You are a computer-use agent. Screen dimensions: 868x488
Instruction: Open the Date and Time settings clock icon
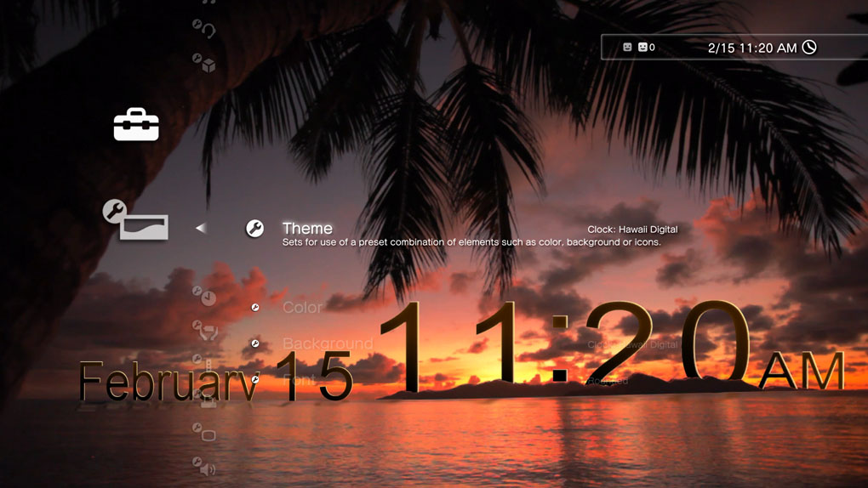point(204,297)
